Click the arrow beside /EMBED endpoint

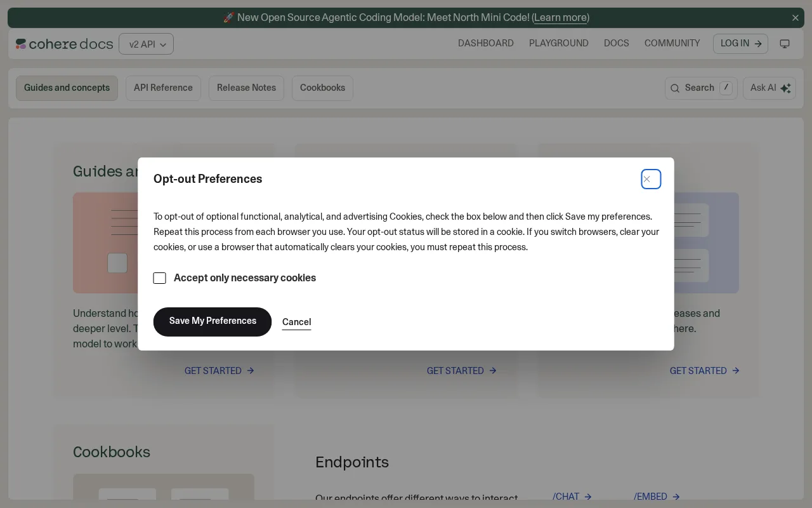[676, 497]
